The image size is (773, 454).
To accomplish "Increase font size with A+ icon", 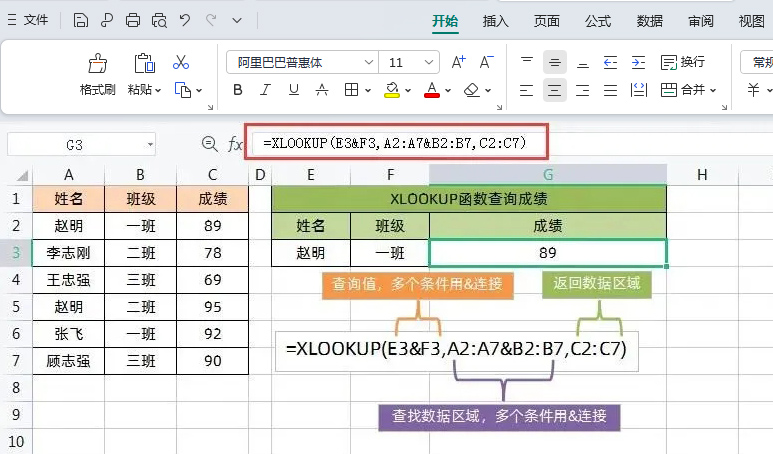I will pyautogui.click(x=458, y=62).
